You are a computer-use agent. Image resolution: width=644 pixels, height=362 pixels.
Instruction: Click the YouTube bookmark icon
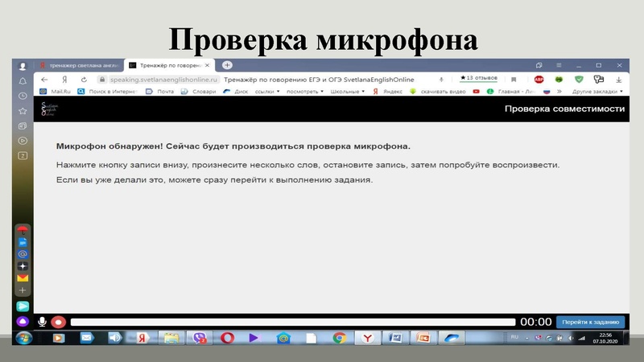476,92
